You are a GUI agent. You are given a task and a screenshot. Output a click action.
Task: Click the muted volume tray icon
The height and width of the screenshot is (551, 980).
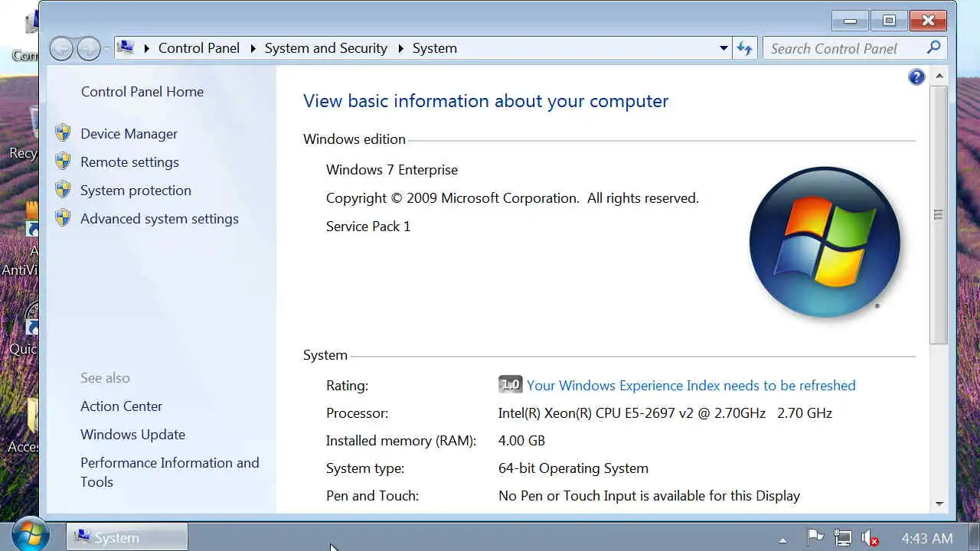coord(870,538)
